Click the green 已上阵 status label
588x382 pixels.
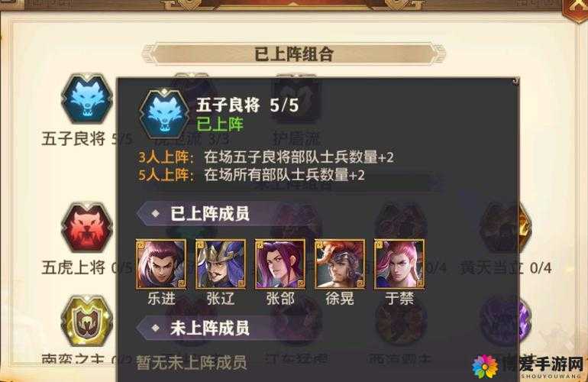220,125
